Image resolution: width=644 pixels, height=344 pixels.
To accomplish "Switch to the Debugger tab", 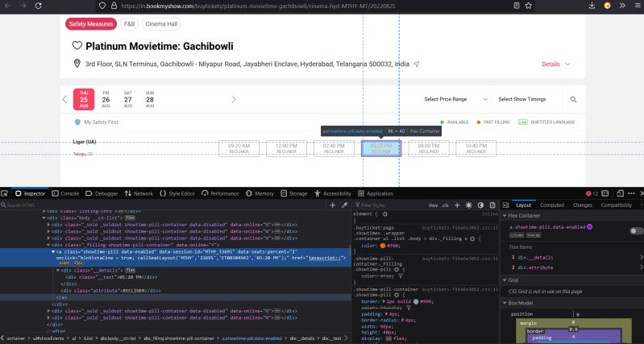I will (x=102, y=193).
